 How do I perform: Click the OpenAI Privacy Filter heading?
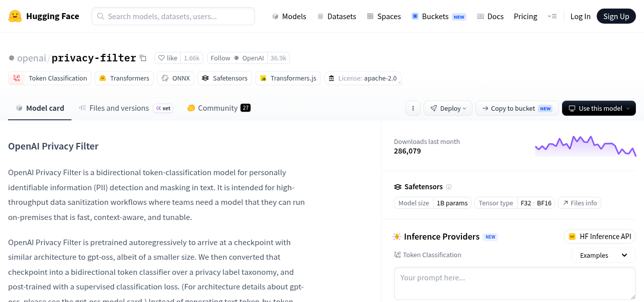pos(53,146)
